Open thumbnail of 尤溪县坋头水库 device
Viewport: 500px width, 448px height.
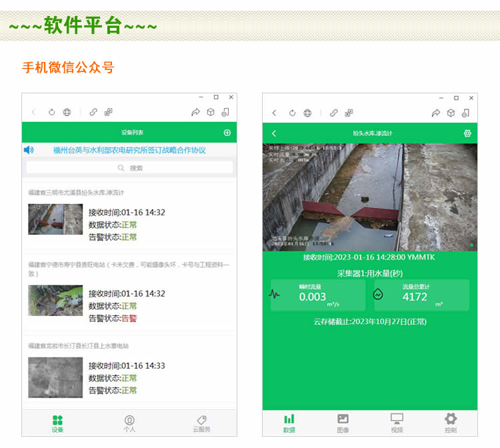(x=55, y=219)
